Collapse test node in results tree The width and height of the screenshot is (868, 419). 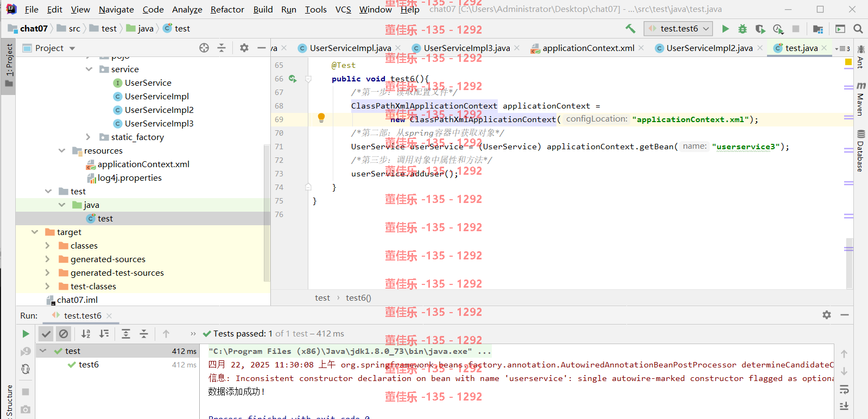(x=43, y=351)
